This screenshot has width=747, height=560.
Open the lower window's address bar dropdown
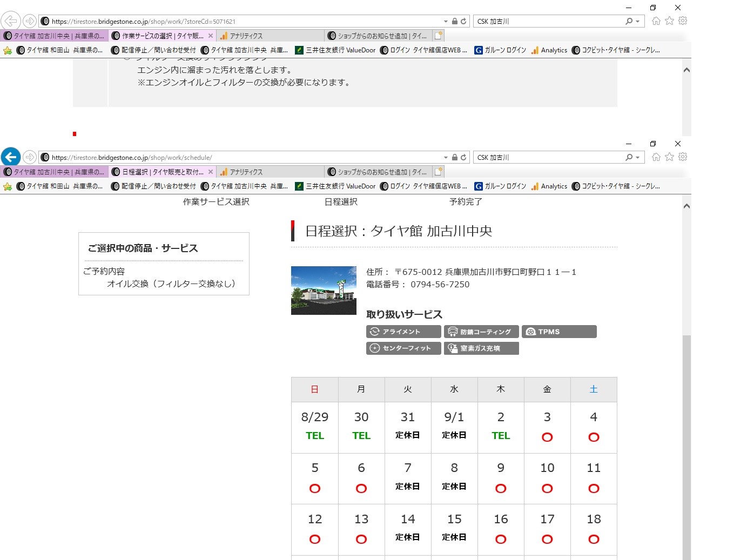[445, 157]
